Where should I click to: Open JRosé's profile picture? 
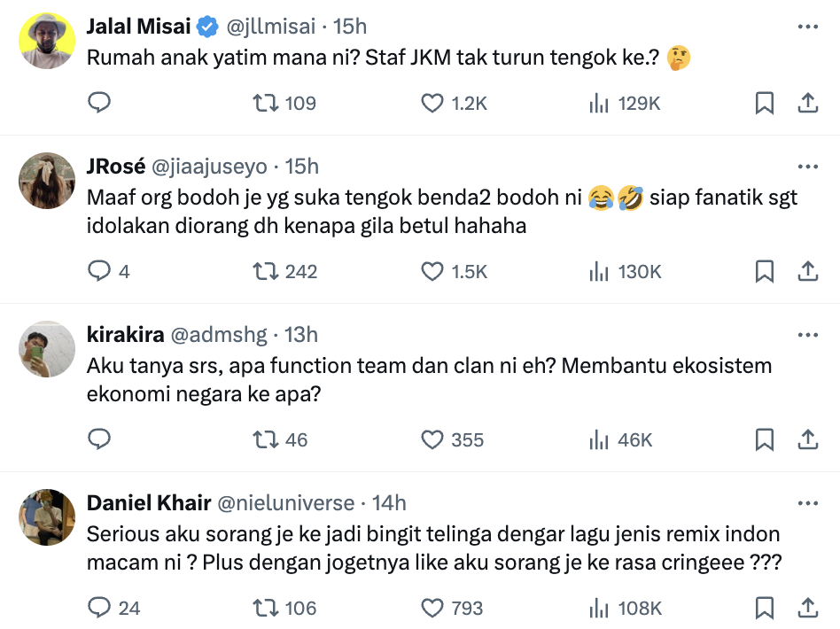click(46, 181)
